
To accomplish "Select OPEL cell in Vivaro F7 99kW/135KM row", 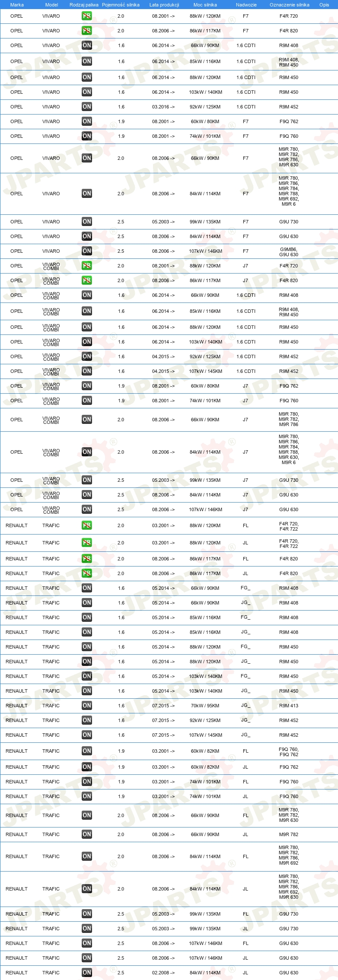I will pos(16,222).
